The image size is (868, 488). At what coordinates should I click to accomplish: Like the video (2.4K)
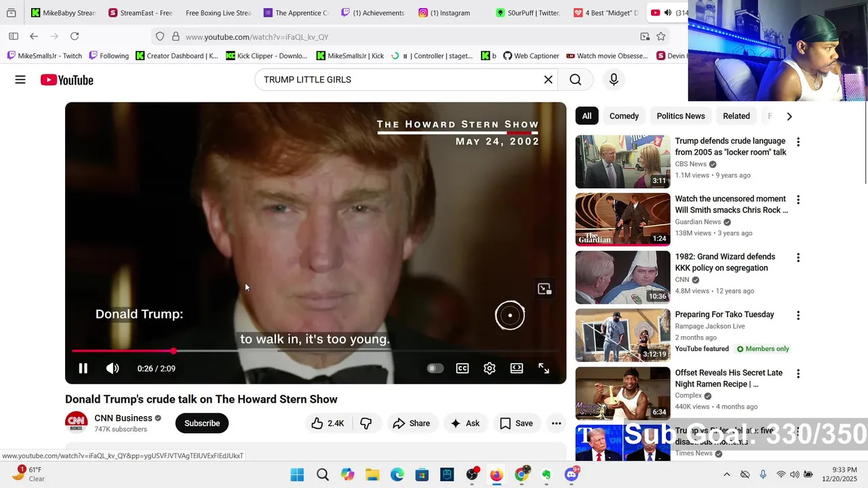coord(328,423)
